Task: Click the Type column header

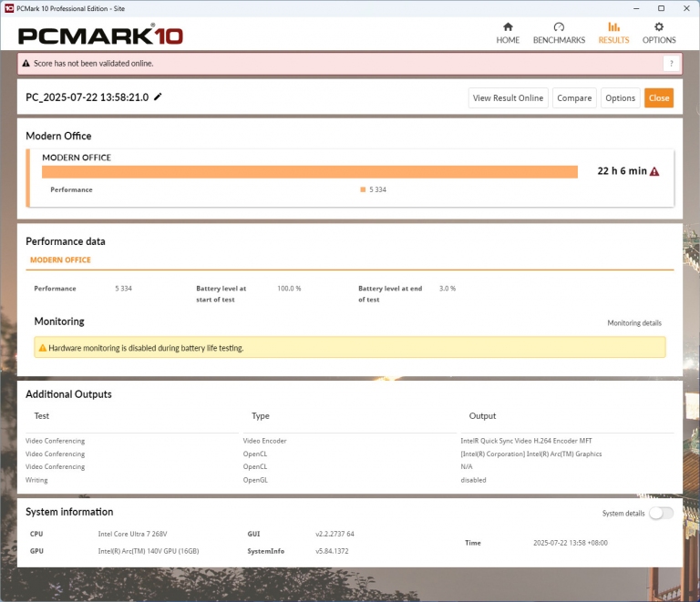Action: tap(261, 415)
